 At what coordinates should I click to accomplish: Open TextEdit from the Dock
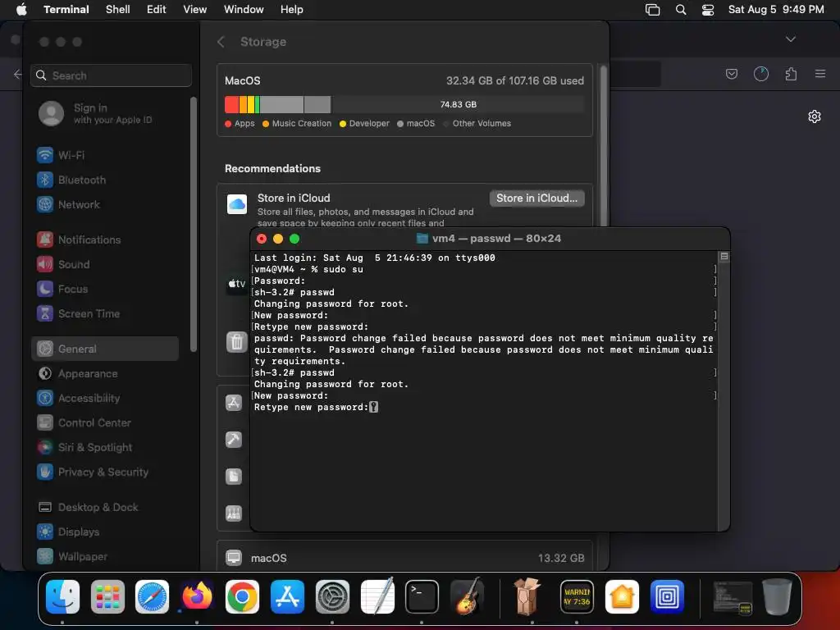point(377,597)
